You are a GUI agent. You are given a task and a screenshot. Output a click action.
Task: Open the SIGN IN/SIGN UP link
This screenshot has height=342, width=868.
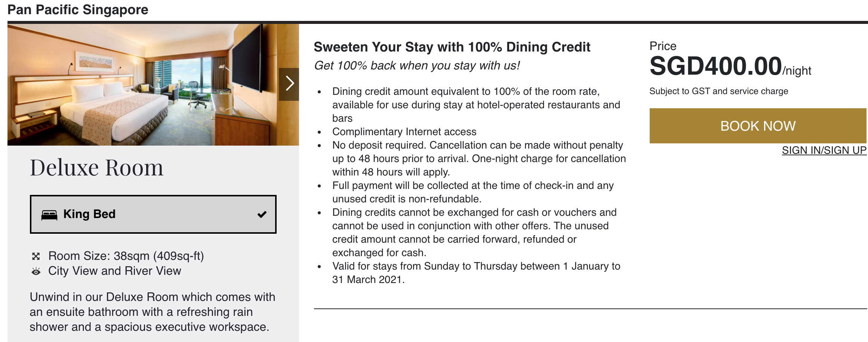point(824,150)
